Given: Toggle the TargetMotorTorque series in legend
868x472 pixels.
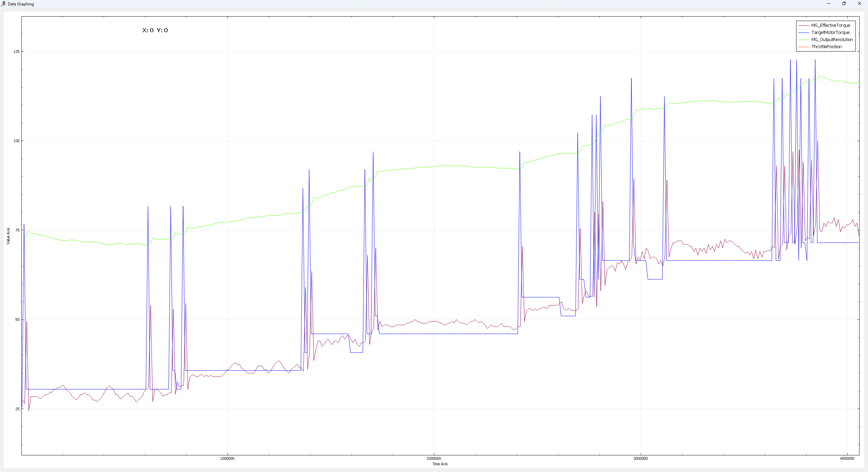Looking at the screenshot, I should [830, 33].
